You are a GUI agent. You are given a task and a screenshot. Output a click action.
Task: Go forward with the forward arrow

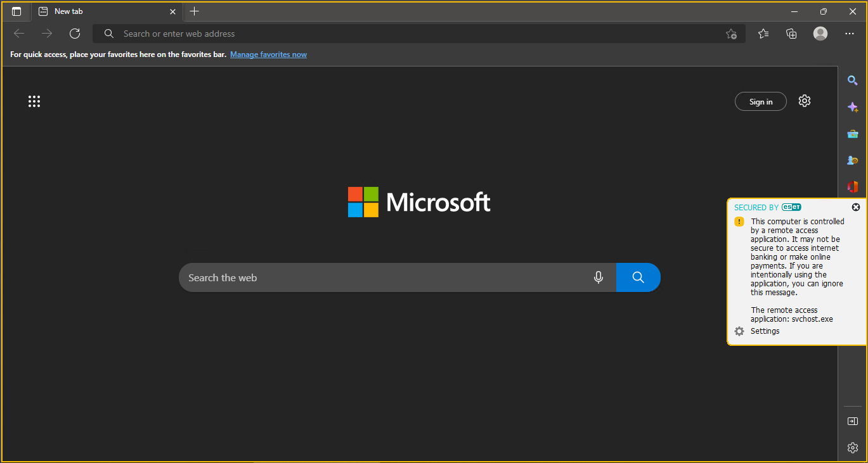(x=47, y=34)
